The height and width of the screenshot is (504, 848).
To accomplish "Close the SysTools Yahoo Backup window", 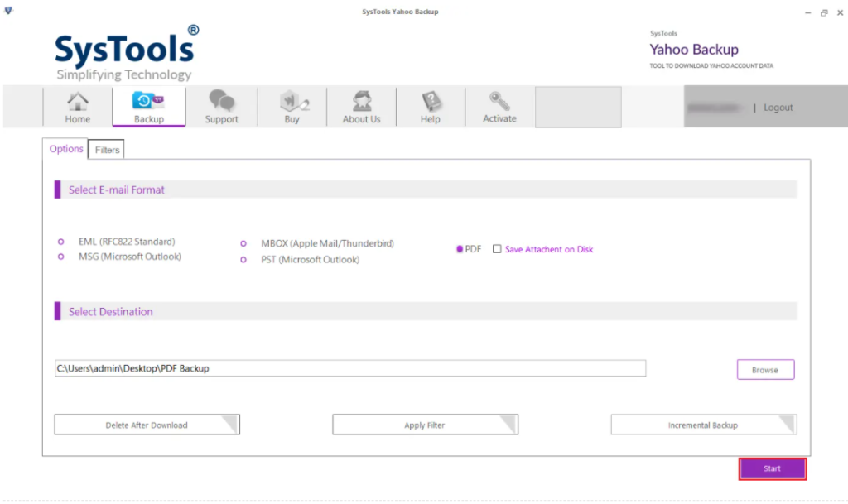I will pos(840,12).
